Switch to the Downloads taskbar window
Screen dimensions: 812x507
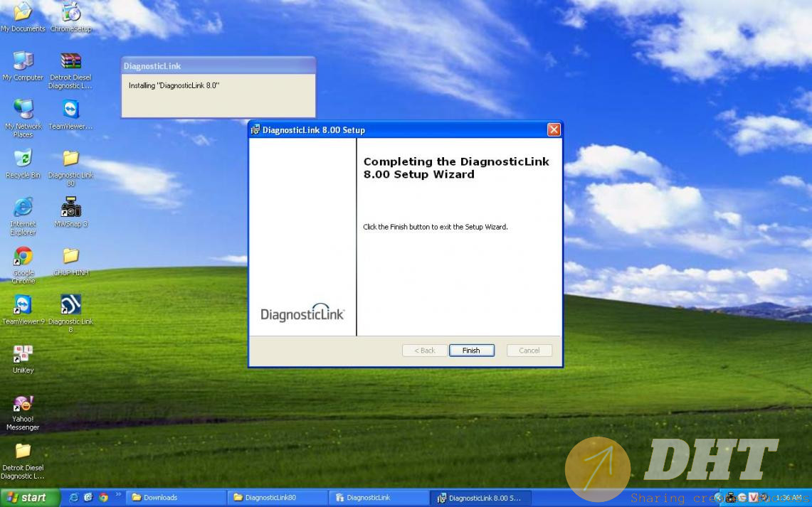click(x=175, y=498)
